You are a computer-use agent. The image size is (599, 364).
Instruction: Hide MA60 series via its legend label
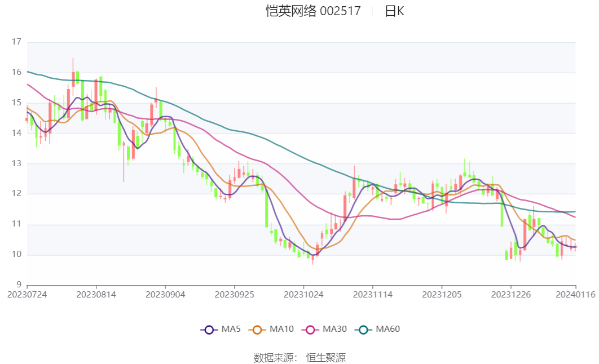click(388, 329)
